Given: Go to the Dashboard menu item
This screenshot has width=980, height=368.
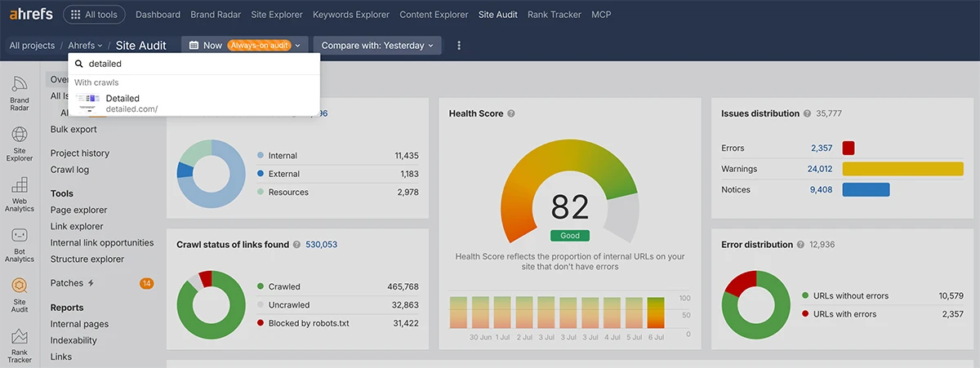Looking at the screenshot, I should click(158, 15).
